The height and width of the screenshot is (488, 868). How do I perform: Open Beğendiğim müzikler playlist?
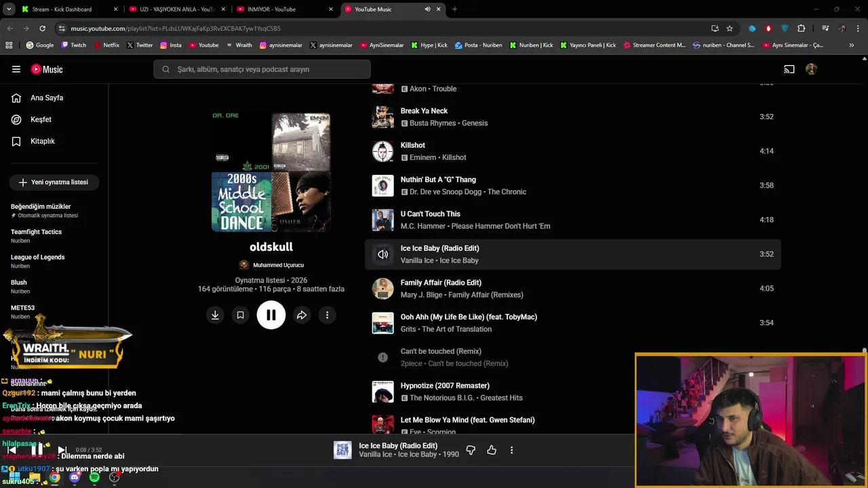pyautogui.click(x=41, y=207)
